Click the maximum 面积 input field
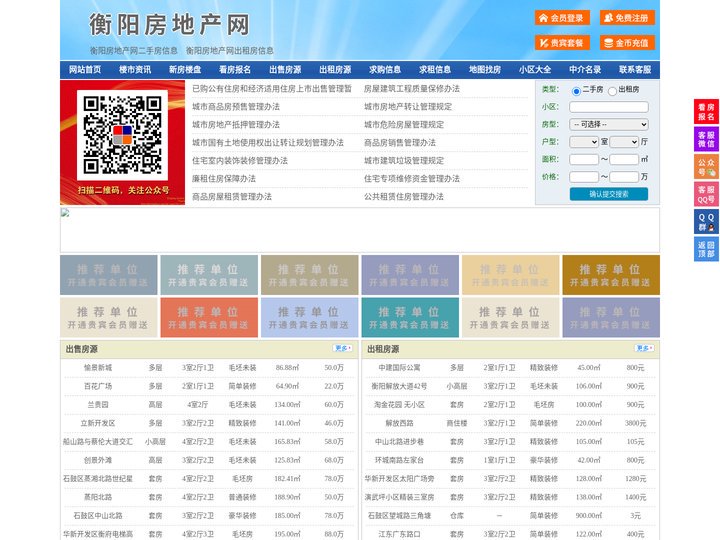720x540 pixels. point(624,159)
